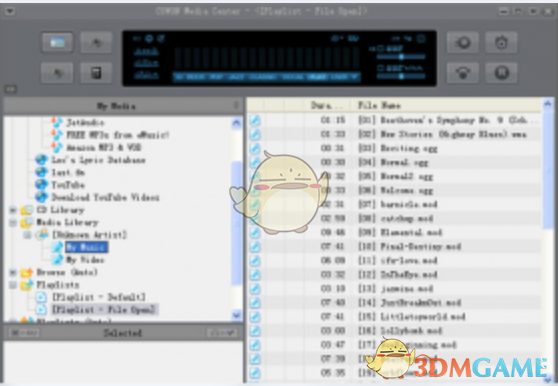The height and width of the screenshot is (386, 558).
Task: Open FREE MP3s from eMusic! entry
Action: [x=117, y=135]
